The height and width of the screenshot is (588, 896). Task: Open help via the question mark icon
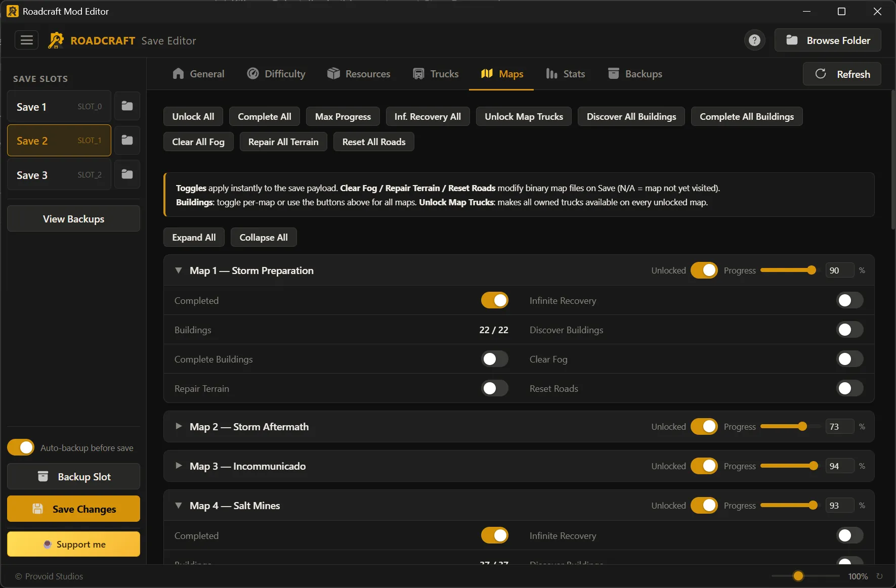[754, 40]
